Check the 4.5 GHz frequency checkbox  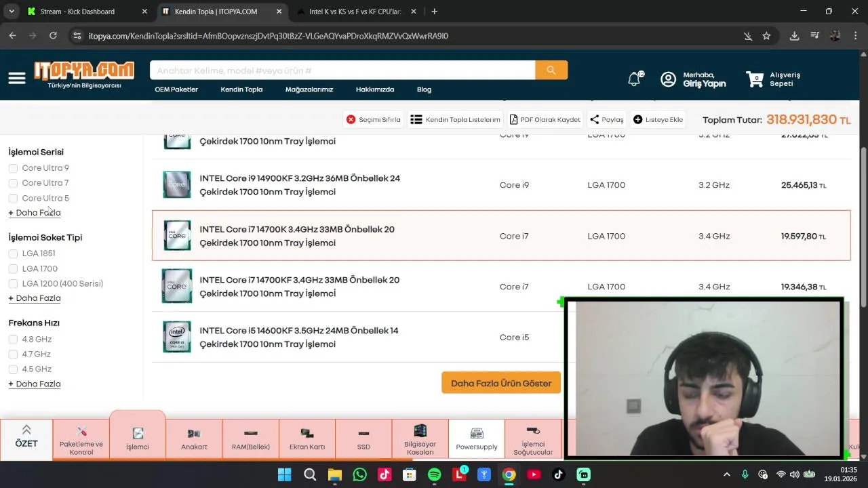pyautogui.click(x=13, y=369)
